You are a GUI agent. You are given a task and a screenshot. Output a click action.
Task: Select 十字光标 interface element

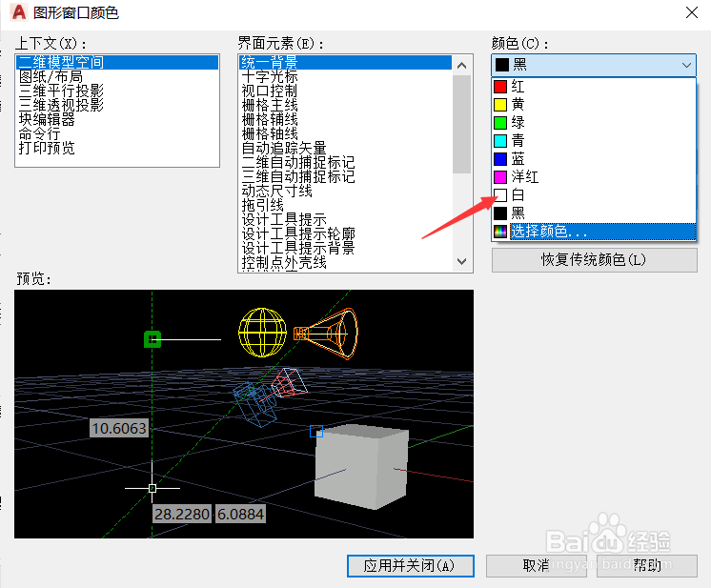[345, 76]
